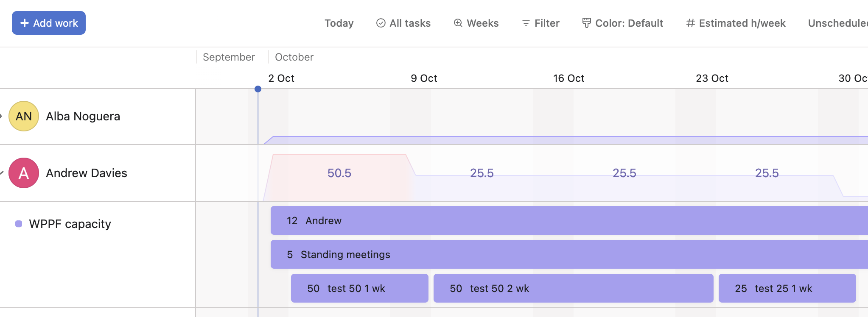The width and height of the screenshot is (868, 317).
Task: Select the test 50 2 wk task bar
Action: click(x=573, y=288)
